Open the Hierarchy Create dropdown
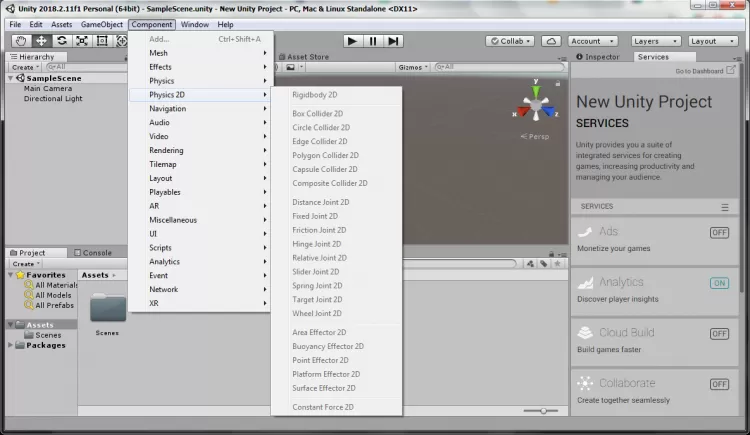Viewport: 750px width, 435px height. pos(25,67)
